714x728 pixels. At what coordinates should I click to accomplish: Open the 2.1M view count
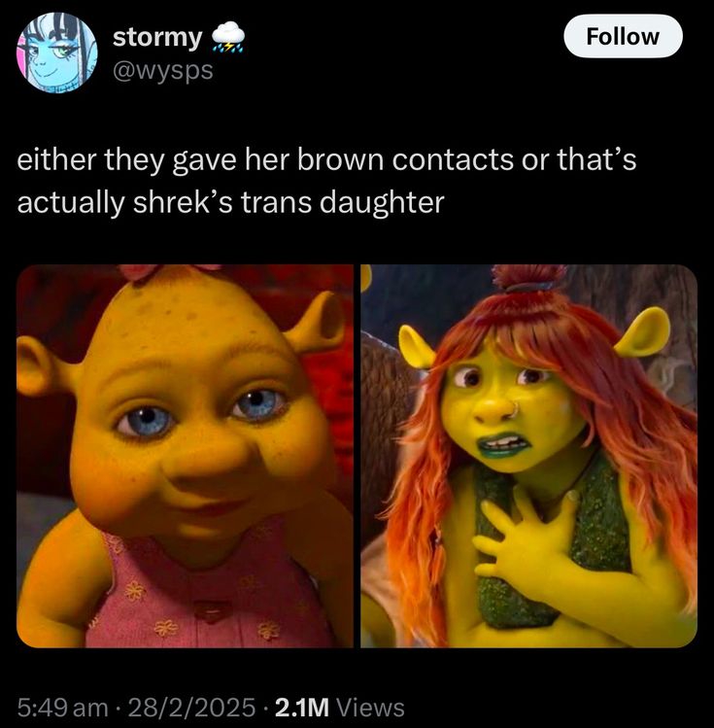[x=301, y=708]
